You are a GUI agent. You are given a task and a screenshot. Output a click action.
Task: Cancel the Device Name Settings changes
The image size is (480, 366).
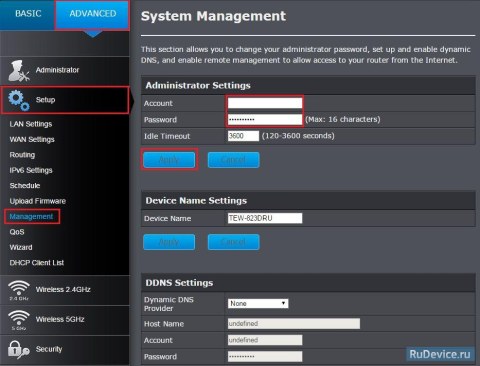tap(233, 242)
